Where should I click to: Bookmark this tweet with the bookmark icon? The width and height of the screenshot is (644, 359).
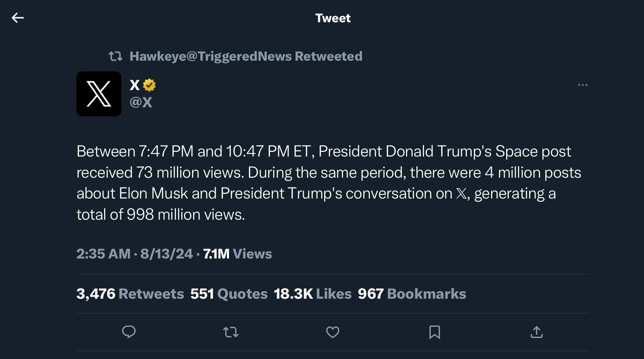(435, 332)
